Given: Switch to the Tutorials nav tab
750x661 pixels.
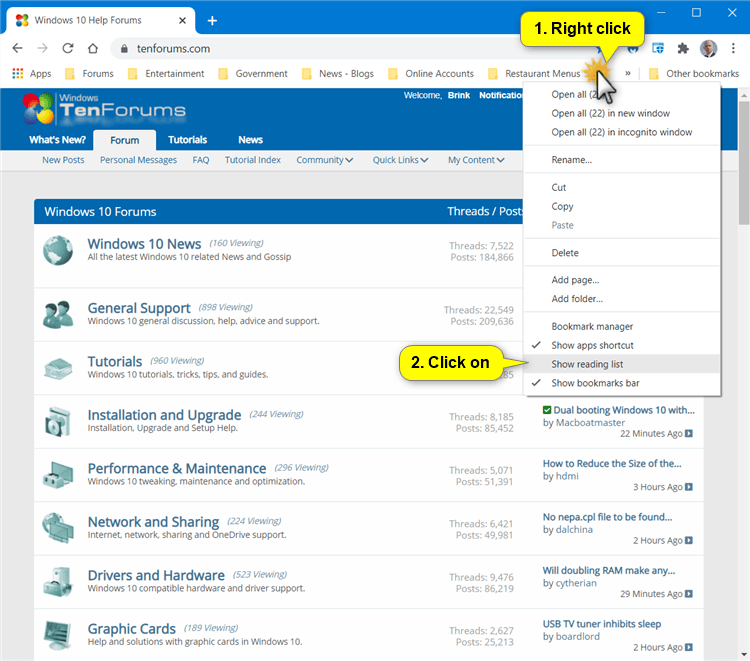Looking at the screenshot, I should pos(188,140).
